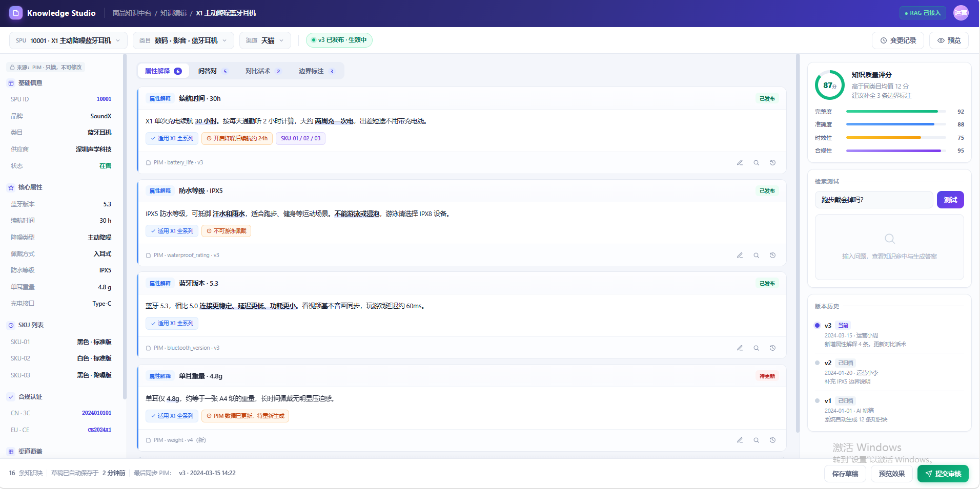The height and width of the screenshot is (489, 980).
Task: Click the 商品知识中台 breadcrumb link
Action: [x=132, y=13]
